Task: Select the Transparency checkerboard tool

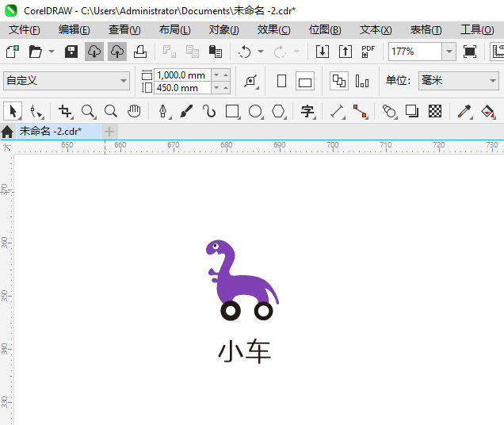Action: (x=435, y=111)
